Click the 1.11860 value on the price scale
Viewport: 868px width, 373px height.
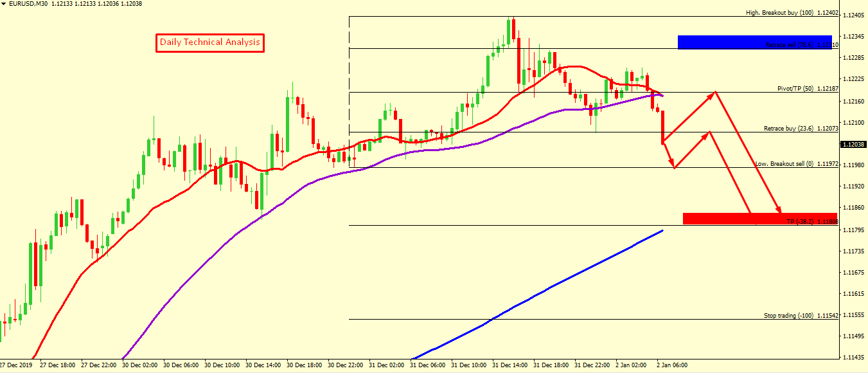tap(853, 208)
